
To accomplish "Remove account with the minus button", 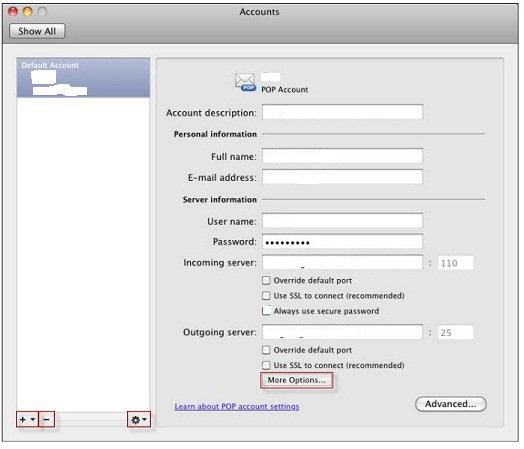I will pos(47,420).
